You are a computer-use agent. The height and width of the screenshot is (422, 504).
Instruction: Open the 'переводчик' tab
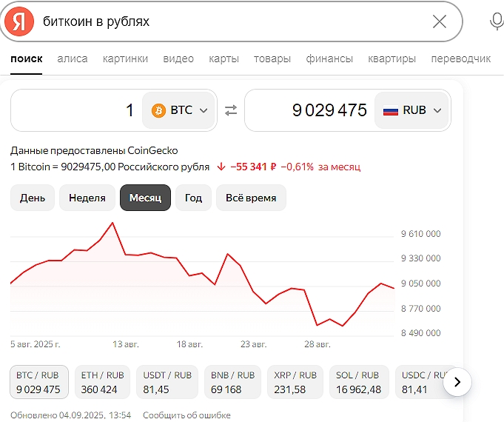coord(461,59)
